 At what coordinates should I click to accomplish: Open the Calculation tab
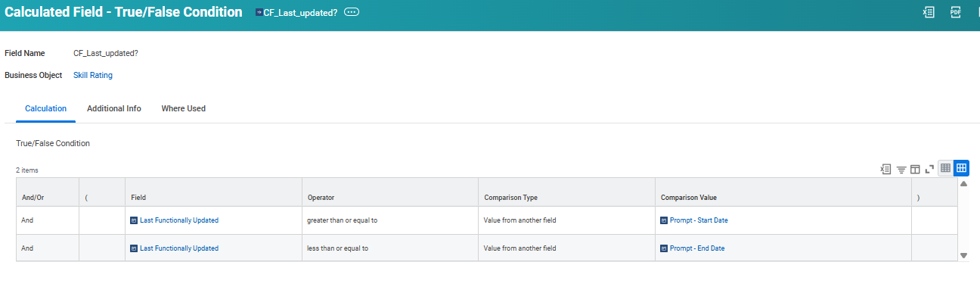tap(45, 108)
